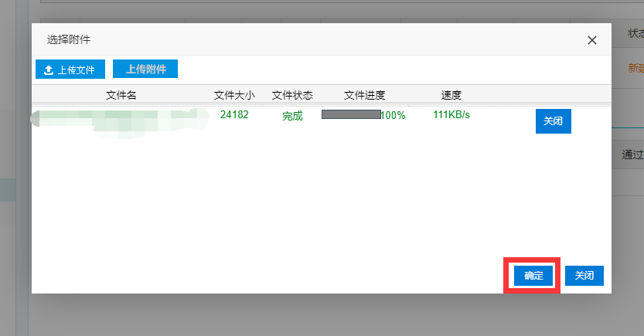The height and width of the screenshot is (336, 644).
Task: Click the 完成 status text
Action: coord(292,116)
